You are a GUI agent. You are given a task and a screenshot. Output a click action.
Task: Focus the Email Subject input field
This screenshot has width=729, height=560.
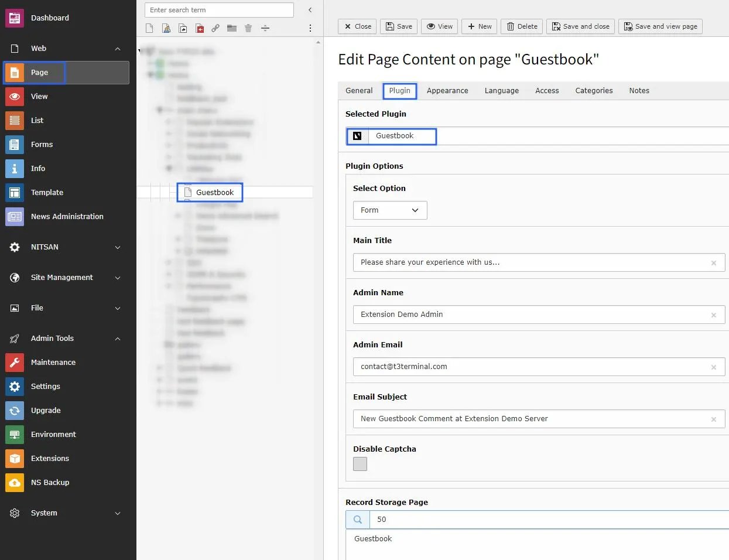pos(539,419)
